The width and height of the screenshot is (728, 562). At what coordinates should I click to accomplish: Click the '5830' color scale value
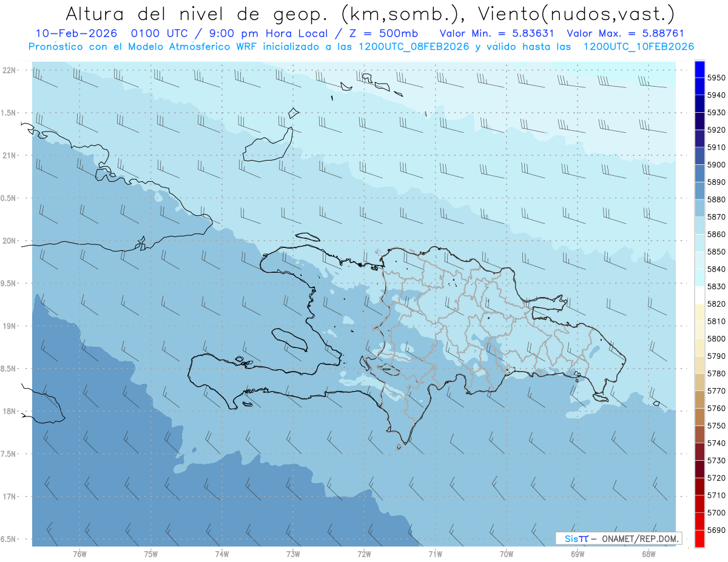pyautogui.click(x=716, y=286)
